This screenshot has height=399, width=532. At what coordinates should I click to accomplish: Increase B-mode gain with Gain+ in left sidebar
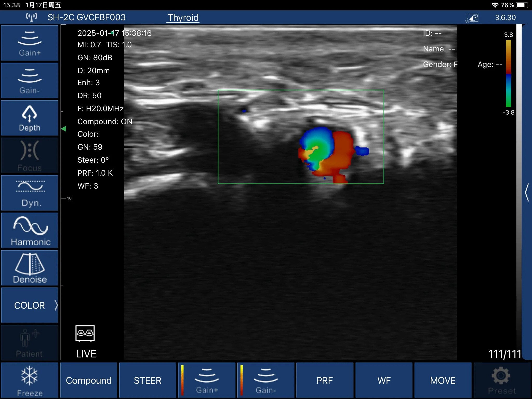coord(30,43)
